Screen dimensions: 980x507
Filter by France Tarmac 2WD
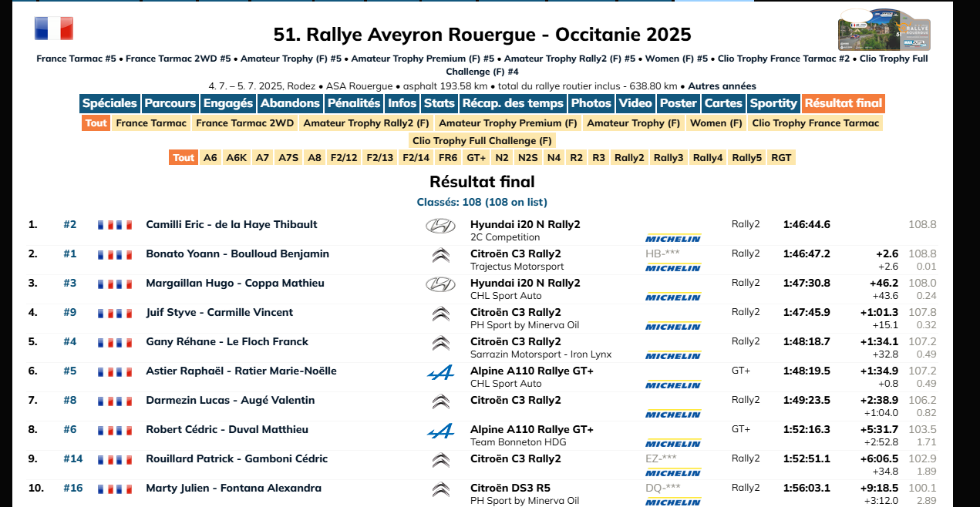click(x=245, y=123)
